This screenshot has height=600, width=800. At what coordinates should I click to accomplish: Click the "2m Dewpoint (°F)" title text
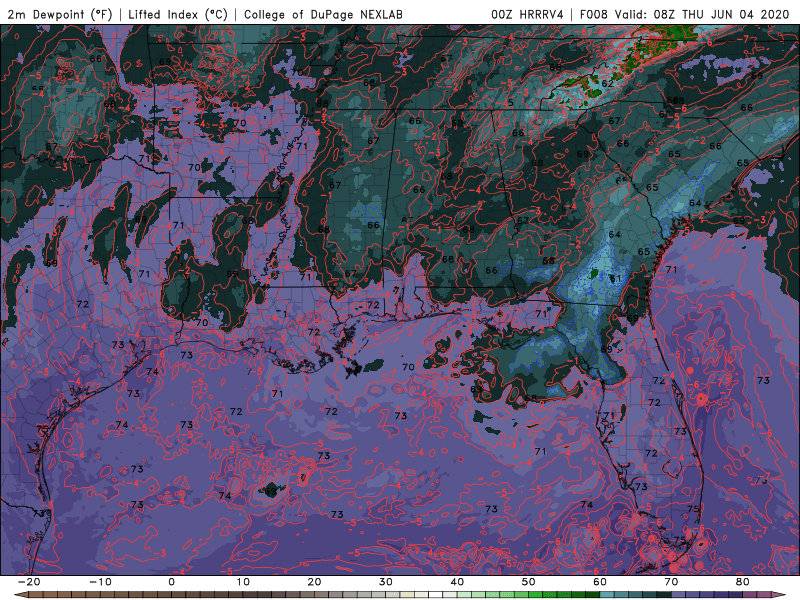click(60, 14)
